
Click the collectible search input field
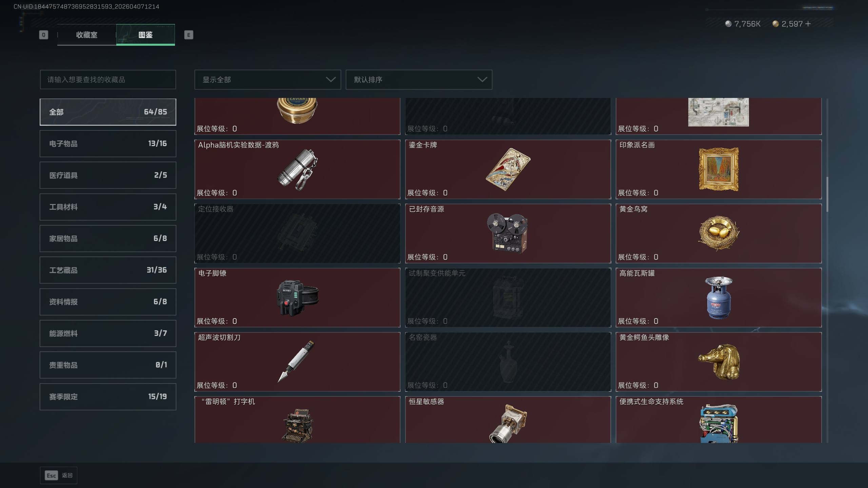coord(108,80)
